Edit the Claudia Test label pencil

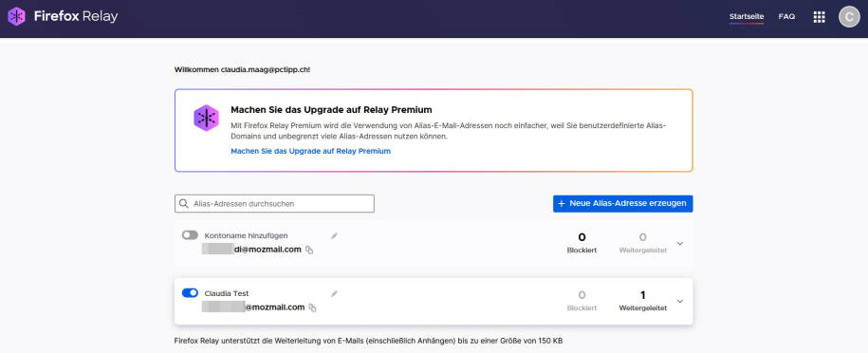[x=334, y=294]
